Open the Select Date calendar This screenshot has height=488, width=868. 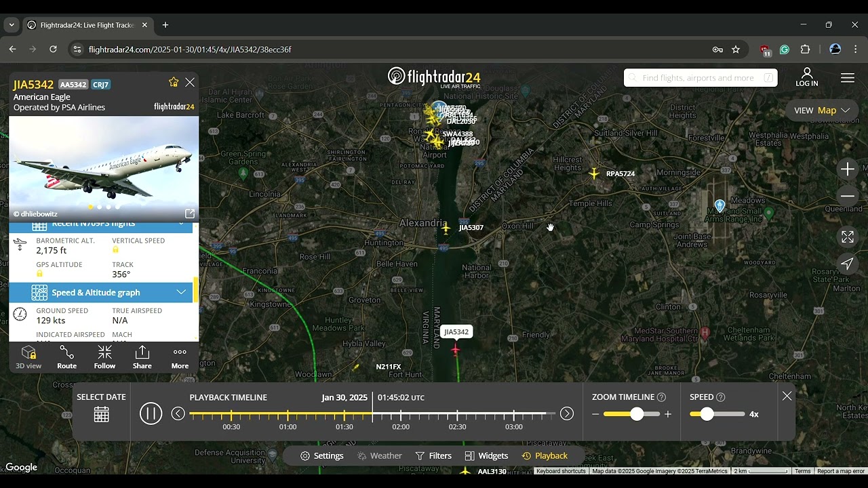[101, 415]
